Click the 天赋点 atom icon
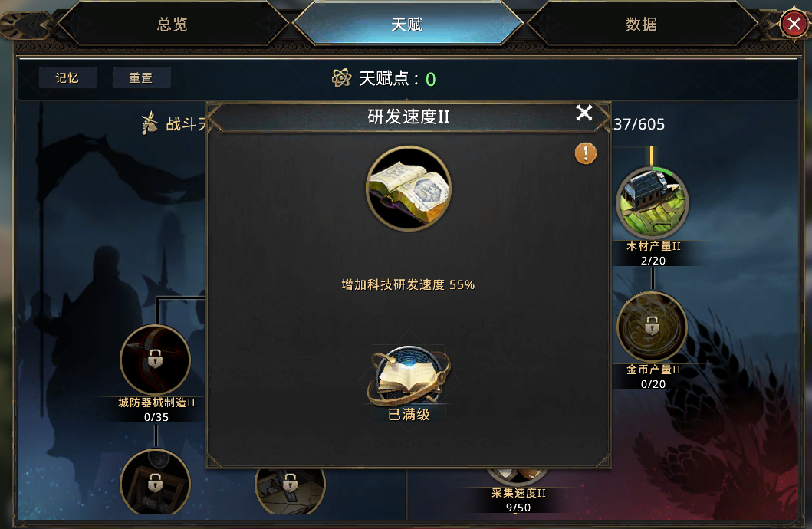This screenshot has width=812, height=529. pos(342,78)
